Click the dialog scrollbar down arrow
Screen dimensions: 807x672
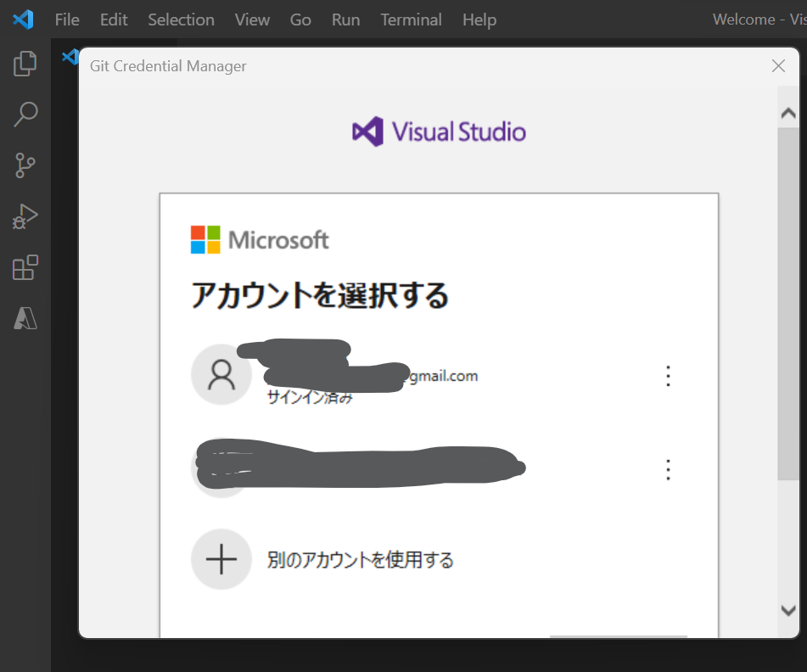(x=788, y=611)
